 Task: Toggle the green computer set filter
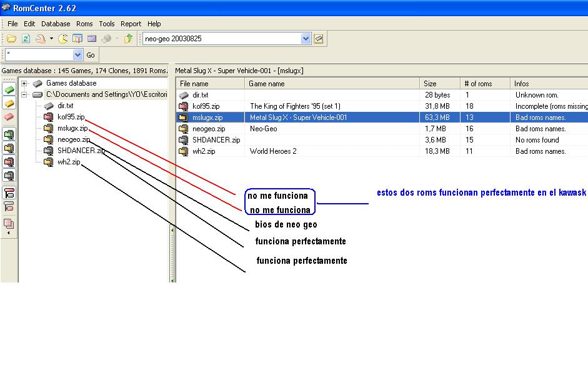point(9,134)
